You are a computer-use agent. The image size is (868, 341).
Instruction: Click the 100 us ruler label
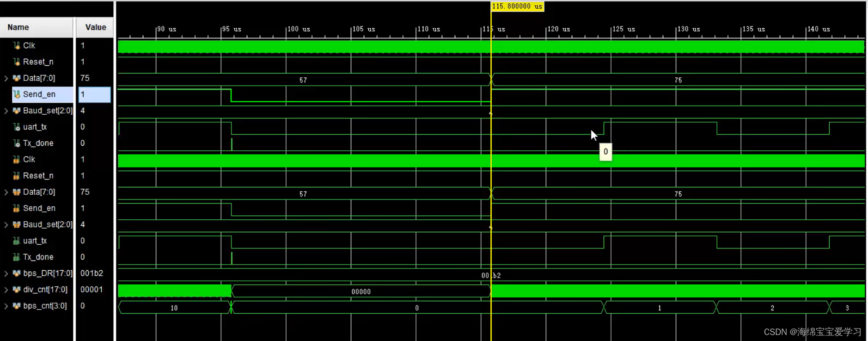(x=299, y=29)
